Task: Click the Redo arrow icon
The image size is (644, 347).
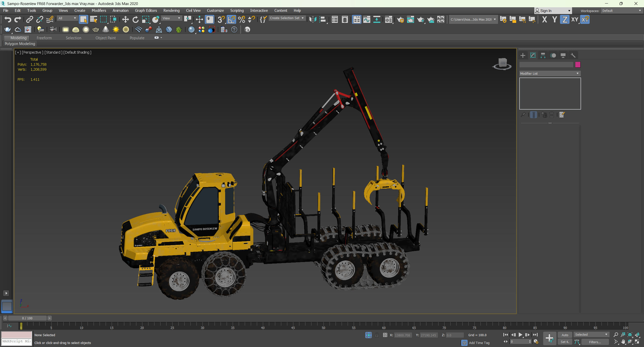Action: tap(18, 19)
